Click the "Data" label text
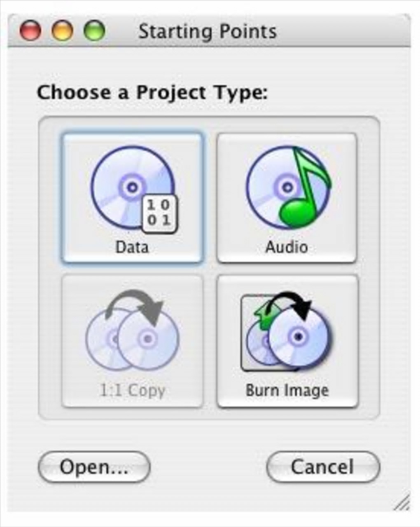 point(132,247)
